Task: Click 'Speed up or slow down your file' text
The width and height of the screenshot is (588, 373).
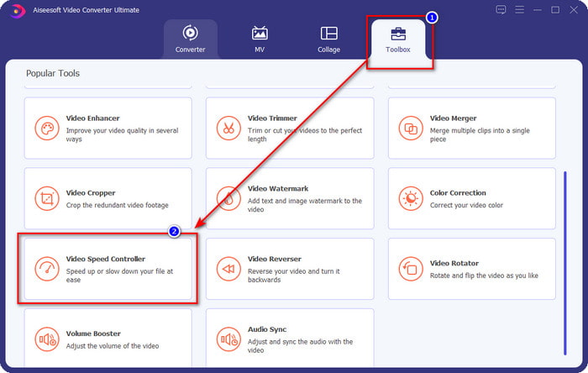Action: [119, 276]
